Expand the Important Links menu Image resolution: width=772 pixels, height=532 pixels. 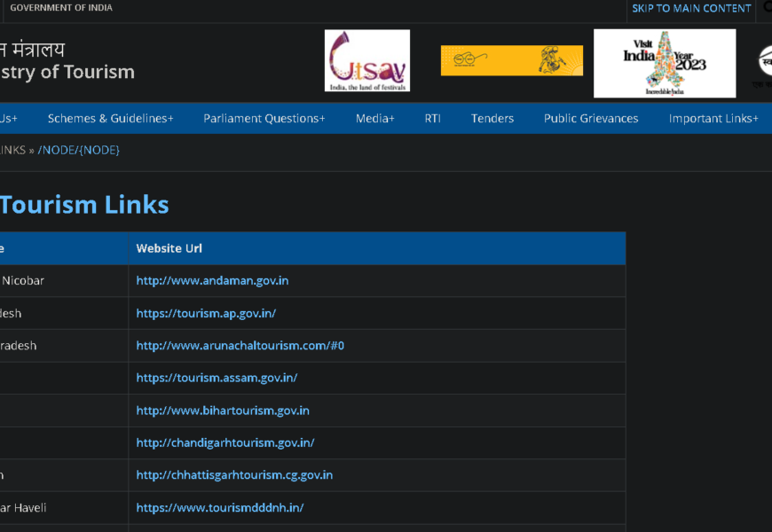point(713,119)
